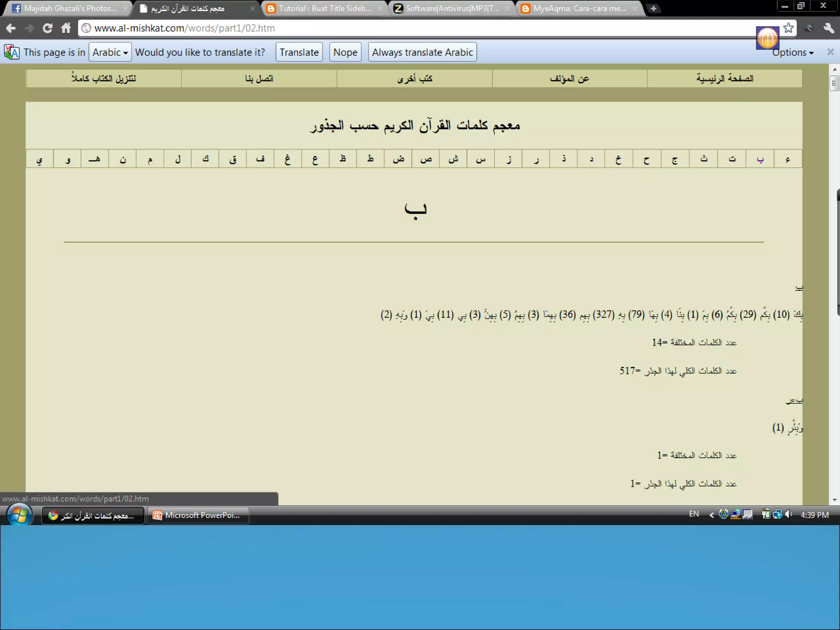Open the الصفحة الرئيسية nav link
The width and height of the screenshot is (840, 630).
pos(724,78)
